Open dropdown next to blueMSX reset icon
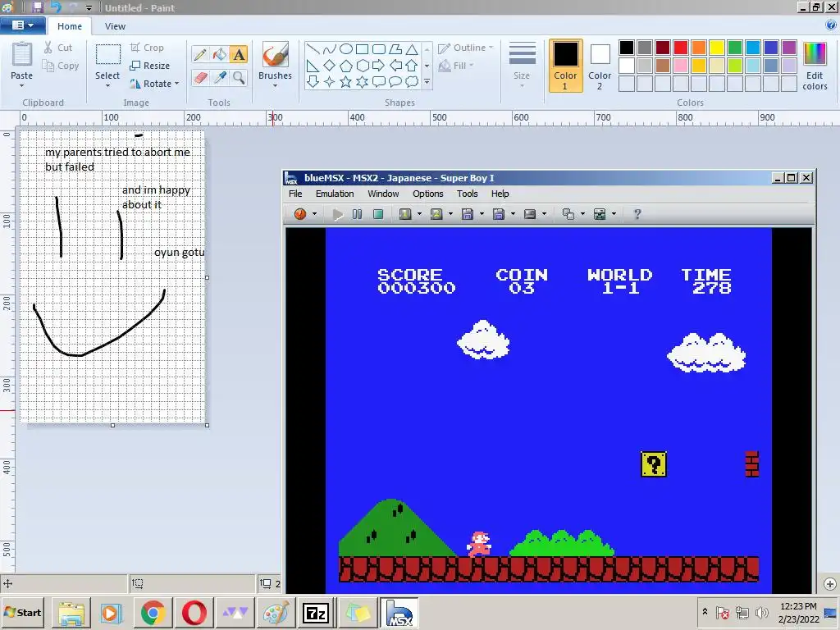840x630 pixels. [x=314, y=214]
